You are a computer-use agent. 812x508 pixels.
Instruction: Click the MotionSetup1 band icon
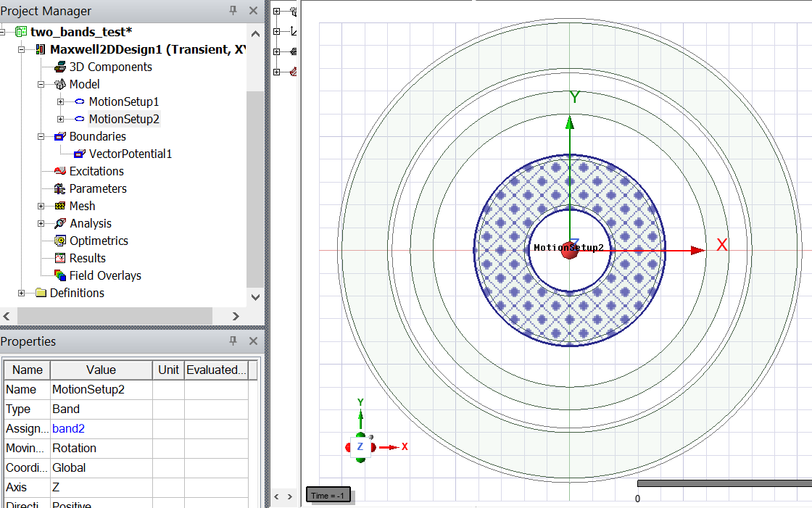coord(80,101)
